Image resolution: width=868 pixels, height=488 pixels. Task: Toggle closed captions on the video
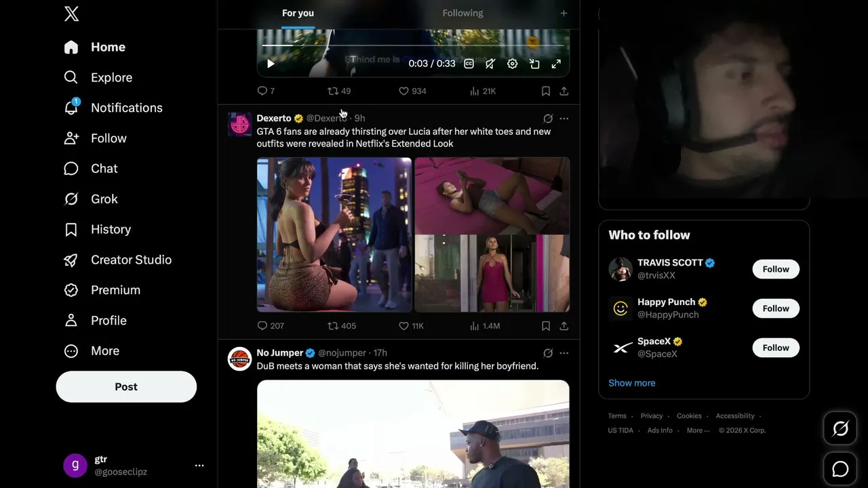tap(469, 64)
